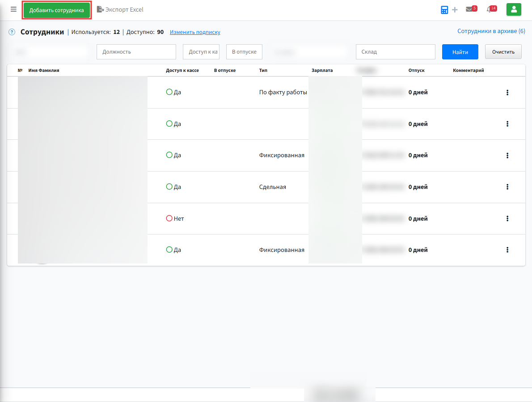Open three-dot menu for Сдельная row
Viewport: 532px width, 402px height.
507,187
